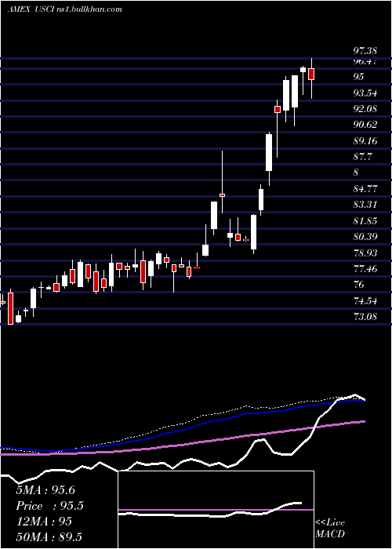Click the 92.08 price axis label
Image resolution: width=392 pixels, height=549 pixels.
pyautogui.click(x=365, y=109)
